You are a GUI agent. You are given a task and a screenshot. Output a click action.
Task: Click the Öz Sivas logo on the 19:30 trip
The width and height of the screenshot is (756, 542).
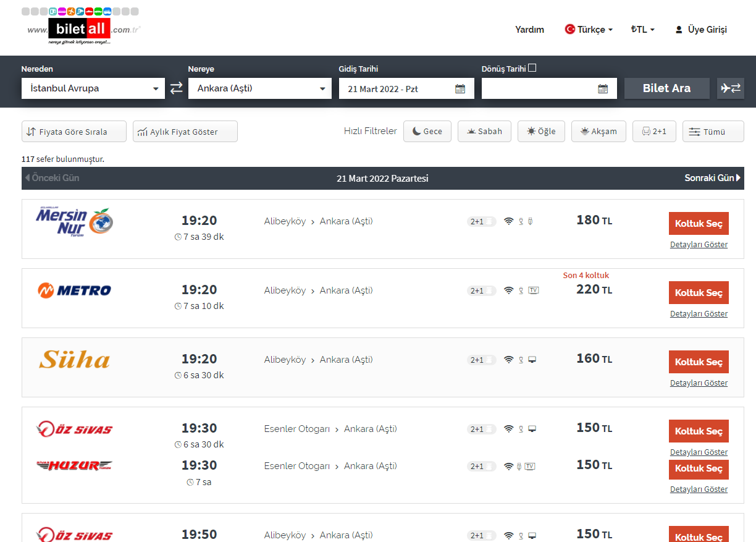(x=75, y=428)
